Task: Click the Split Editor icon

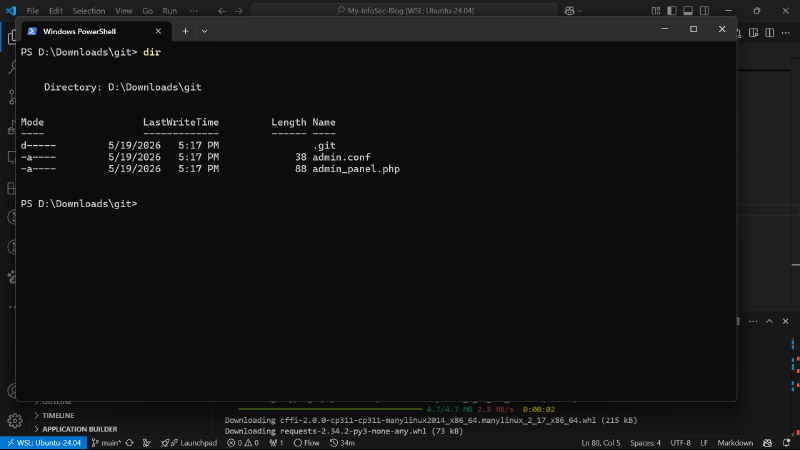Action: [769, 33]
